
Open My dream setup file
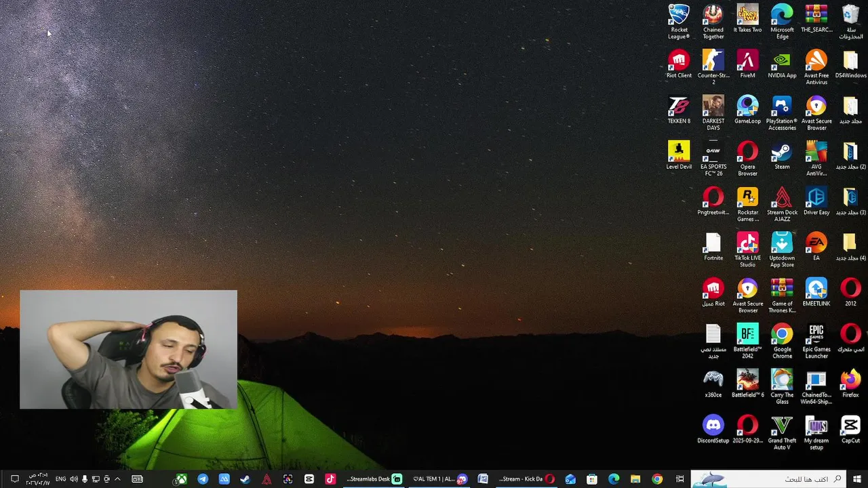816,432
